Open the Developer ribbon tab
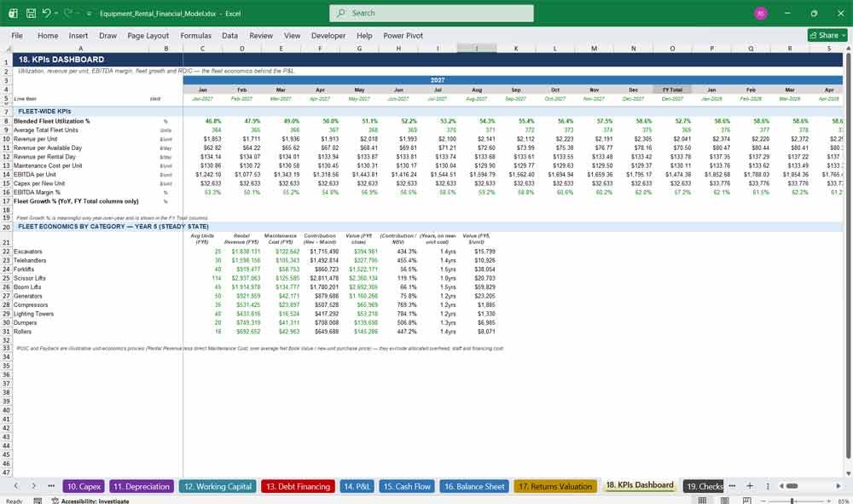 pyautogui.click(x=328, y=35)
